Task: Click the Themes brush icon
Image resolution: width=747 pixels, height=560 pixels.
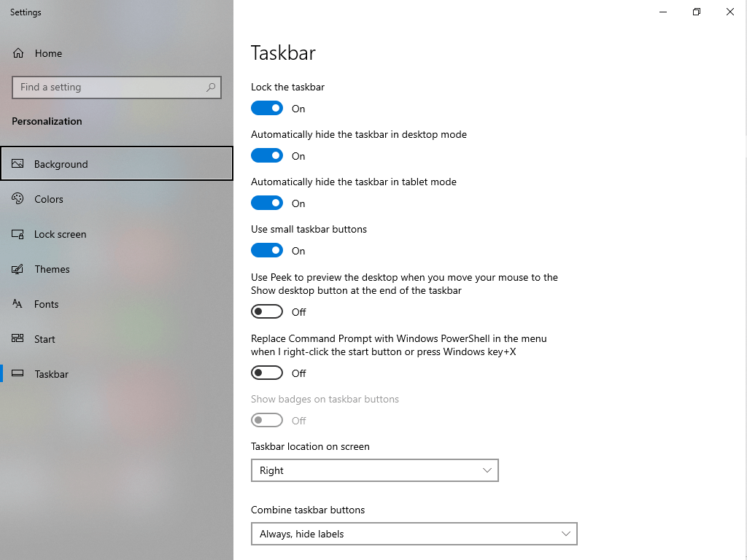Action: 18,269
